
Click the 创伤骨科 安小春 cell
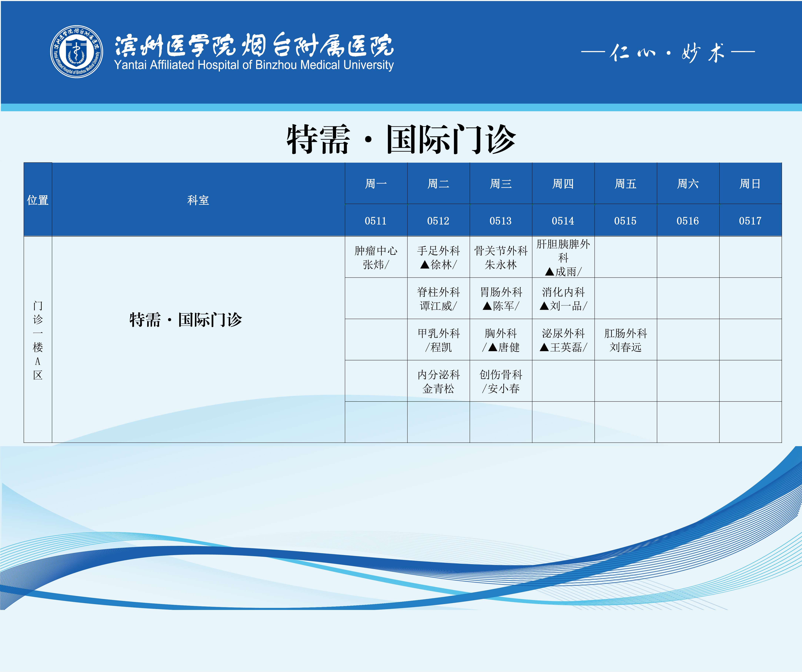click(501, 381)
